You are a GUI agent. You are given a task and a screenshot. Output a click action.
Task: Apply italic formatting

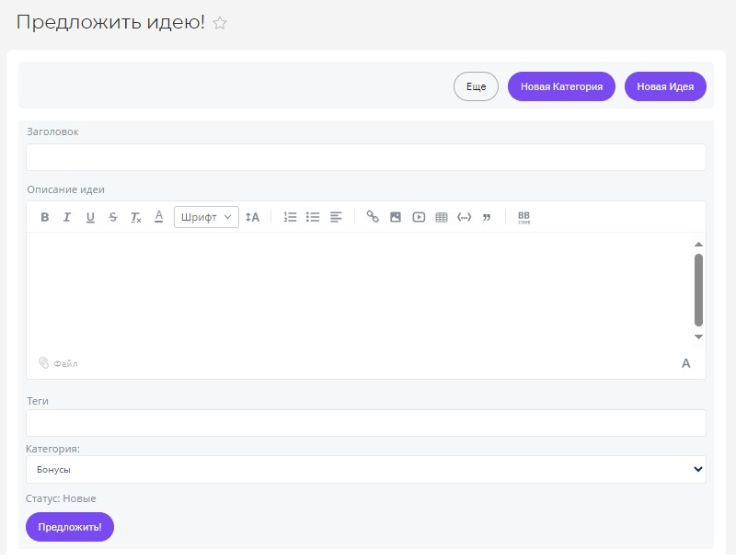[x=67, y=217]
